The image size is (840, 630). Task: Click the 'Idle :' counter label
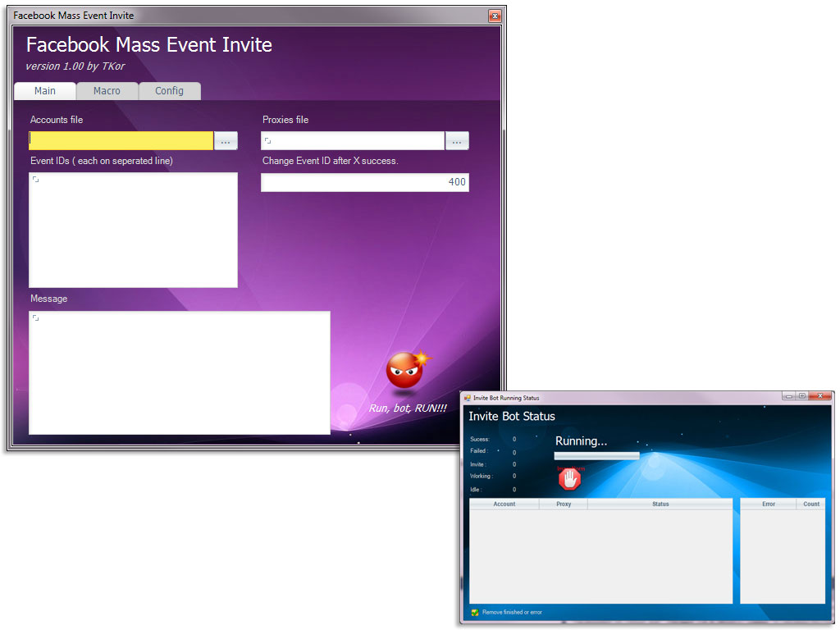click(x=476, y=490)
